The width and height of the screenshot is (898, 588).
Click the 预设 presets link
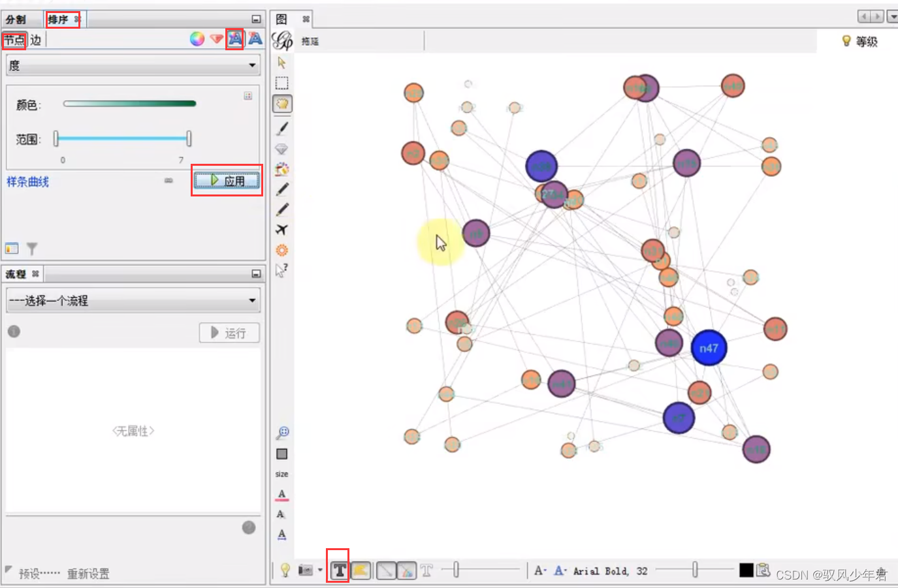click(39, 574)
